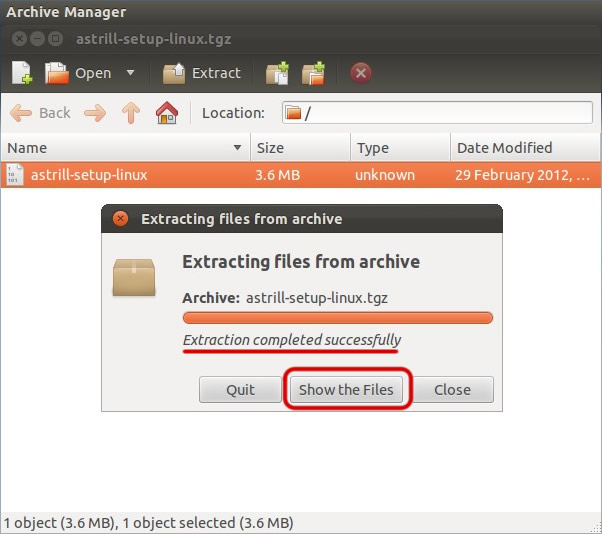Click the red stop operation icon
The width and height of the screenshot is (602, 534).
(361, 73)
